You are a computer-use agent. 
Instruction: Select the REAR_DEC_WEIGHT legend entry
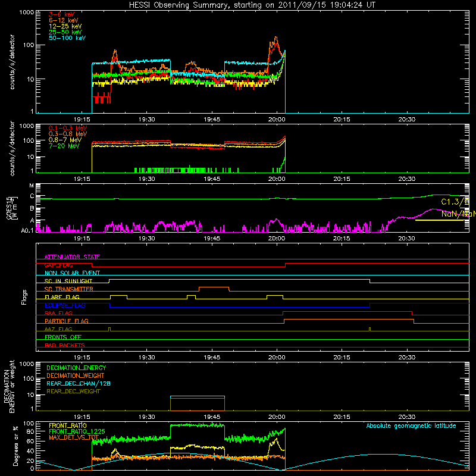click(73, 392)
